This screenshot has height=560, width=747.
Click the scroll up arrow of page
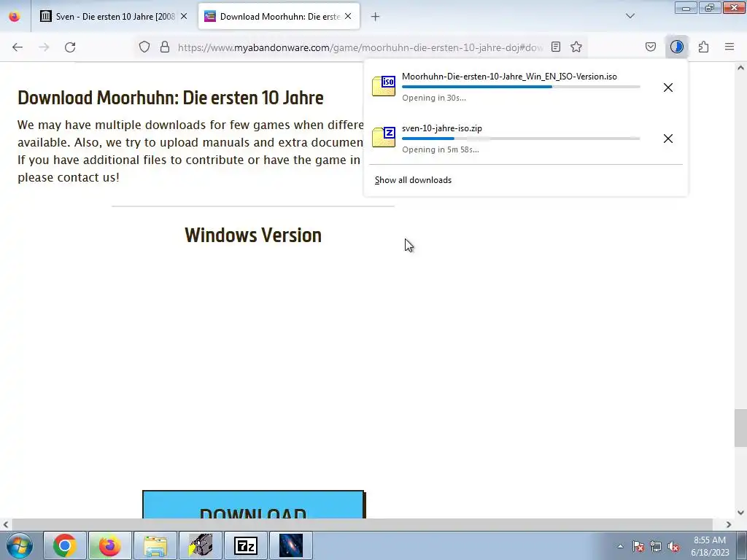pos(740,68)
